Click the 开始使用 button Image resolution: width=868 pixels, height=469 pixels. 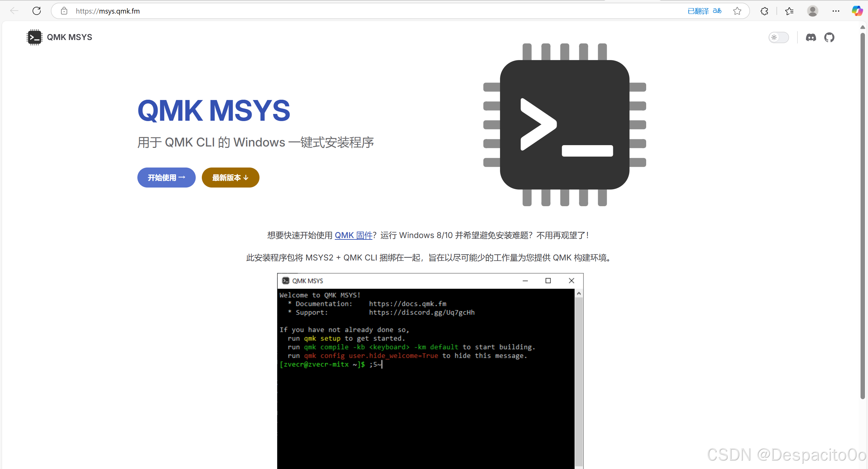pos(166,177)
